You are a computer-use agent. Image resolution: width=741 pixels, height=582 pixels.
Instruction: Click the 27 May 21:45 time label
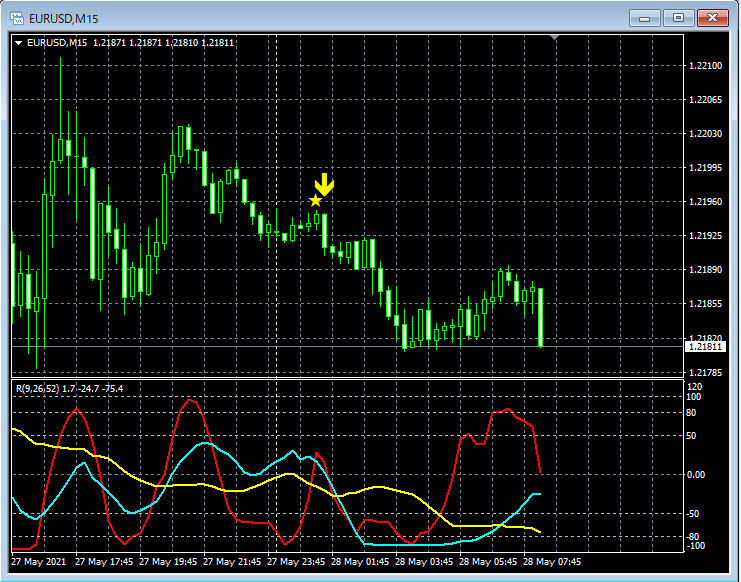click(x=232, y=562)
